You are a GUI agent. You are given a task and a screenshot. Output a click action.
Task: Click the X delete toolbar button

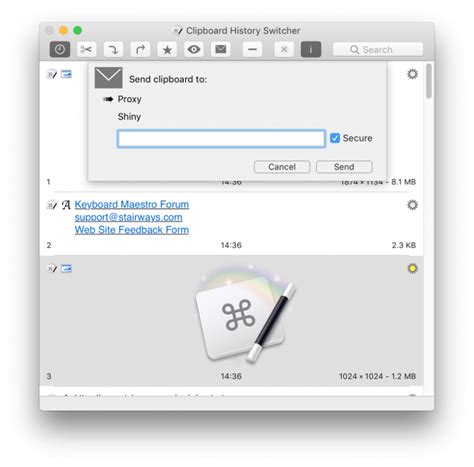(x=284, y=50)
